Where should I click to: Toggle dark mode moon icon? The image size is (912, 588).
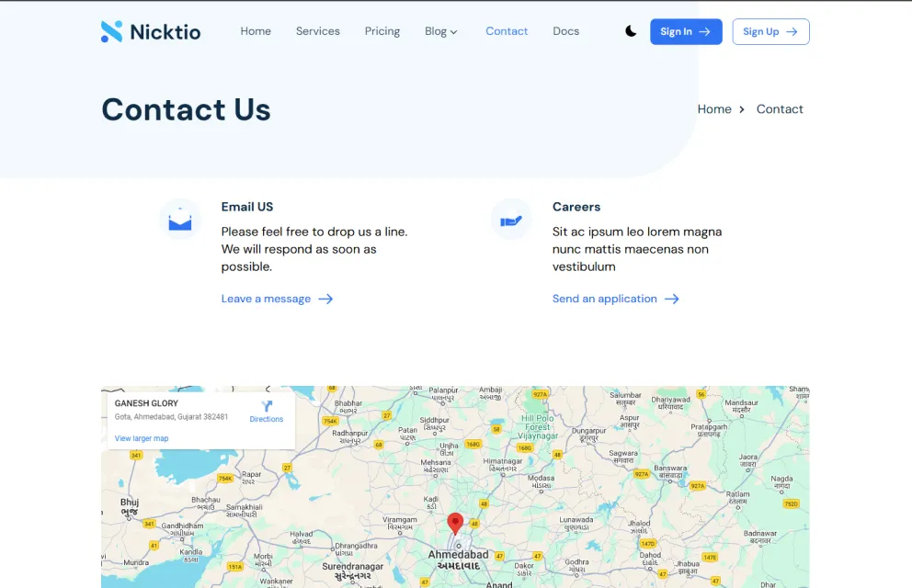pos(631,31)
